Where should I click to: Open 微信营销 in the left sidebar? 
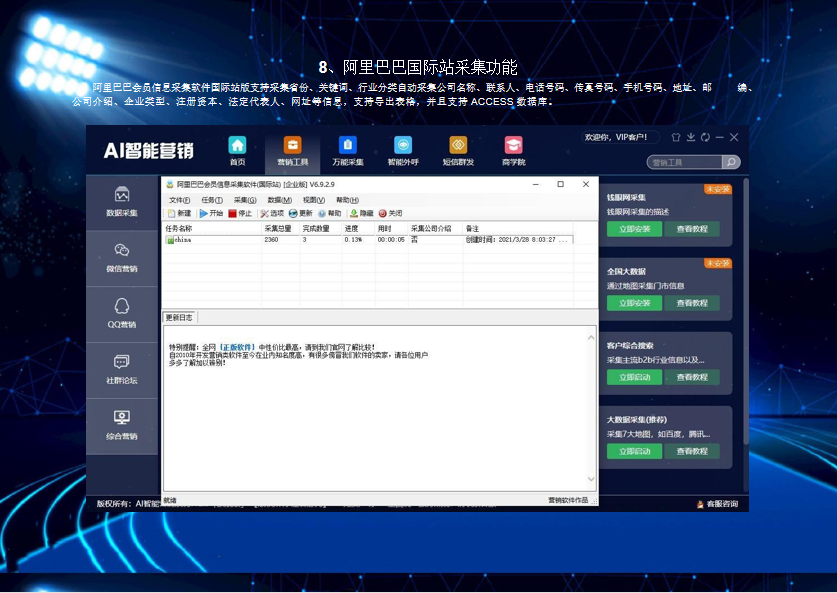[122, 258]
